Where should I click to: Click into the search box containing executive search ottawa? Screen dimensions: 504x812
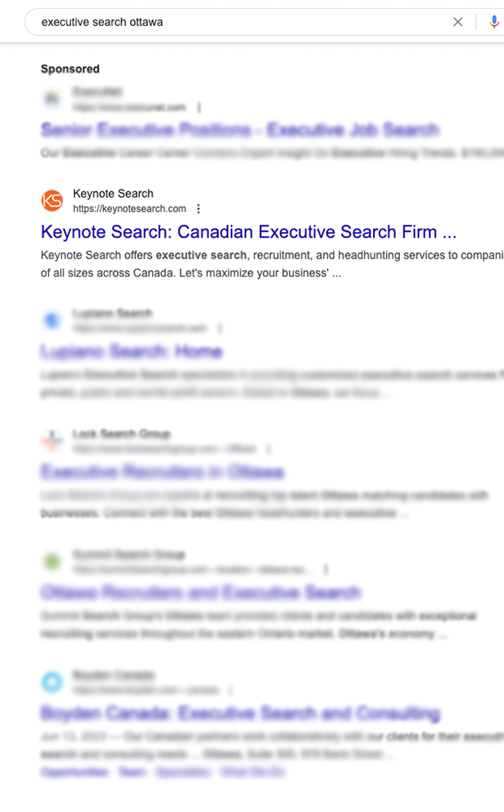click(236, 22)
